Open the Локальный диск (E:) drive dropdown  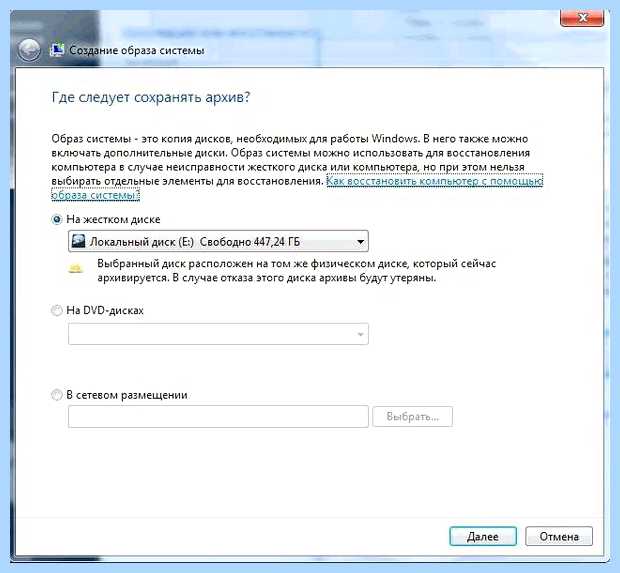point(218,241)
